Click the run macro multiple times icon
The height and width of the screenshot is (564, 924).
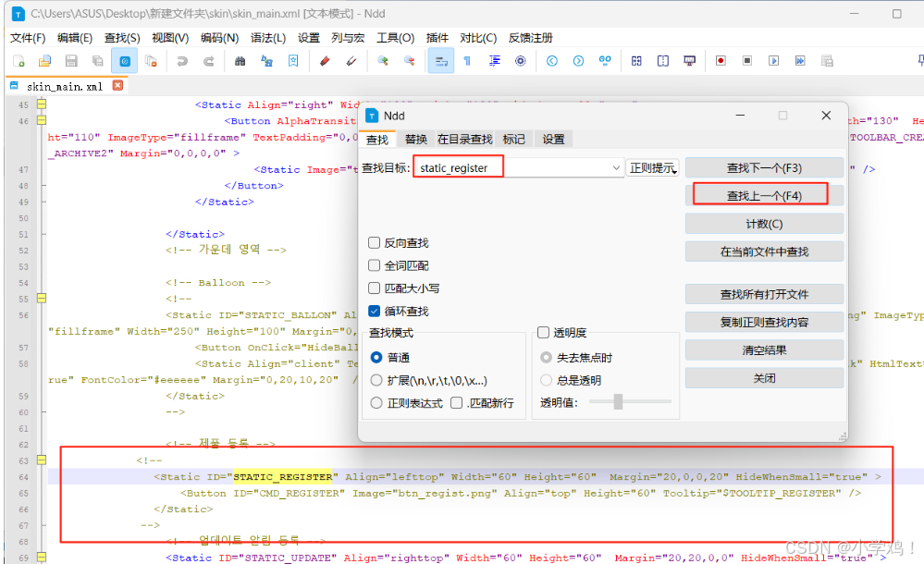tap(800, 61)
